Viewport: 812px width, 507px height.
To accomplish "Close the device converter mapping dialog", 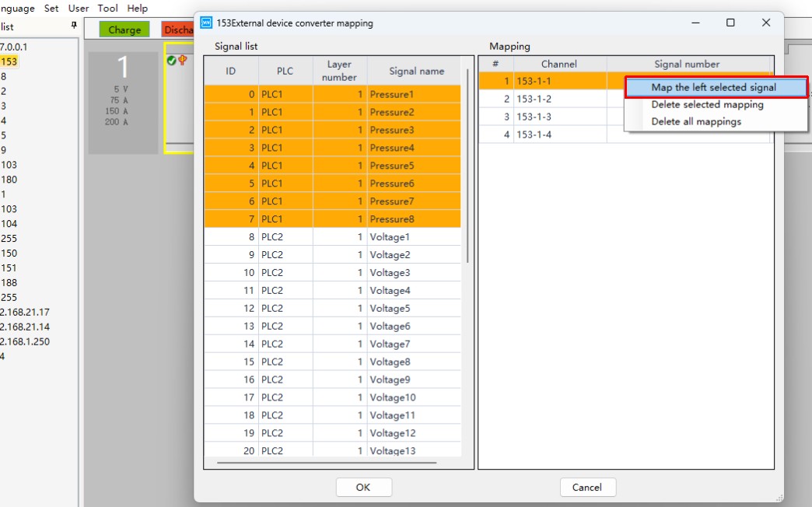I will pyautogui.click(x=766, y=23).
